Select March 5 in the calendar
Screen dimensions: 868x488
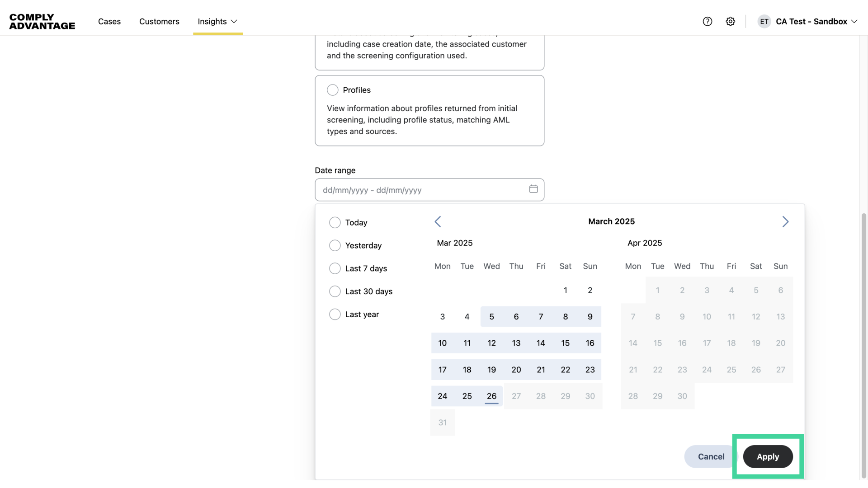click(491, 317)
